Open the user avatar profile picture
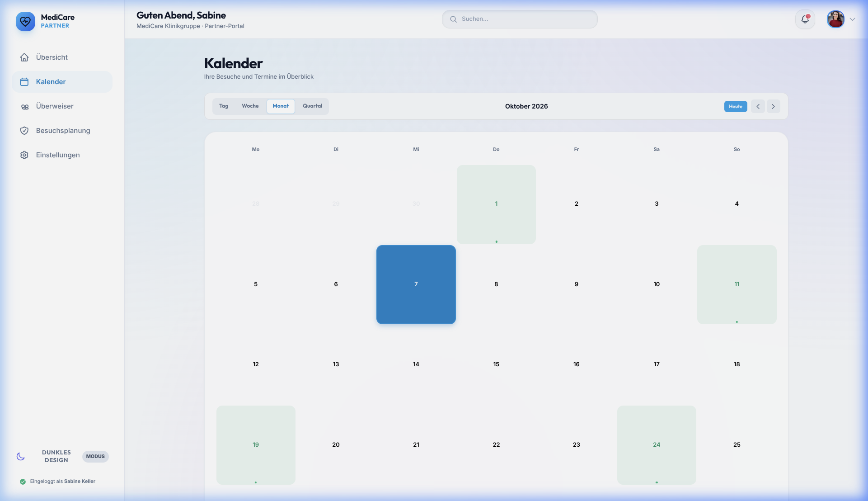This screenshot has width=868, height=501. [835, 19]
